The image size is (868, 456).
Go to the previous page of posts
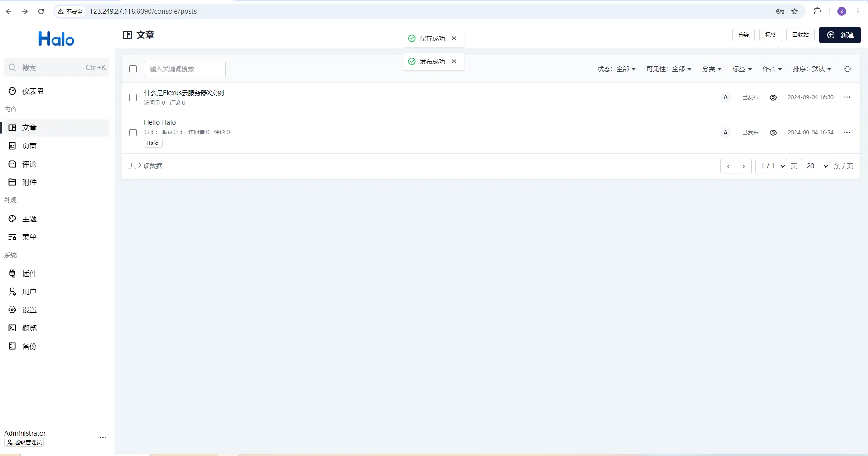(x=728, y=166)
